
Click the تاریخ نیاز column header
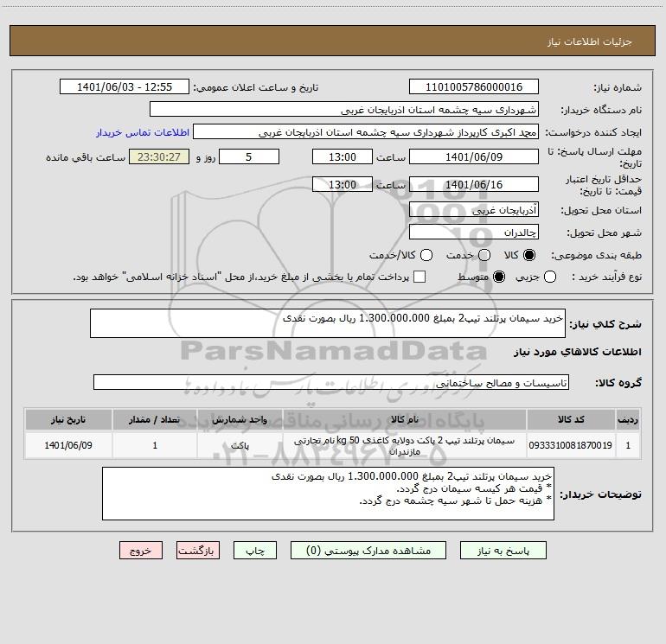click(x=68, y=419)
